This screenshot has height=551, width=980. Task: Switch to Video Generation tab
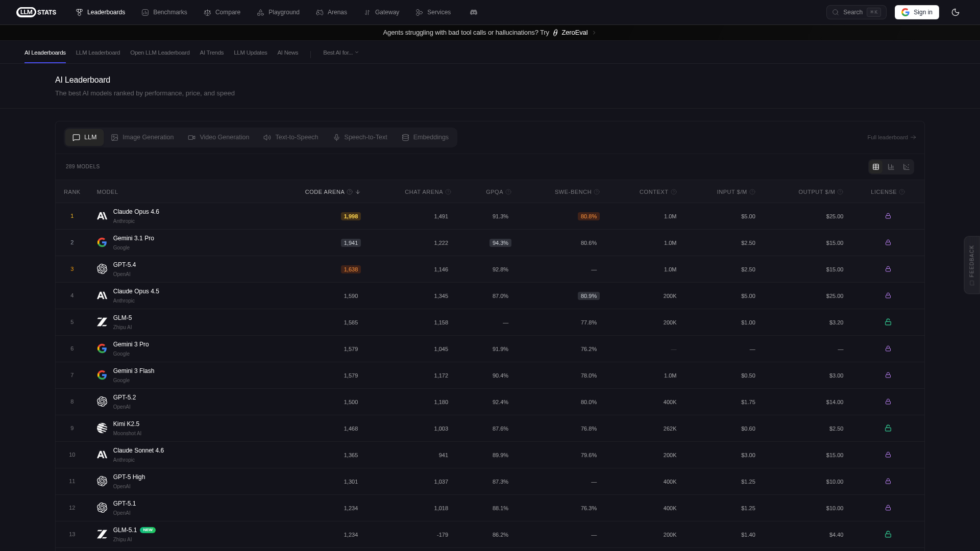click(218, 137)
